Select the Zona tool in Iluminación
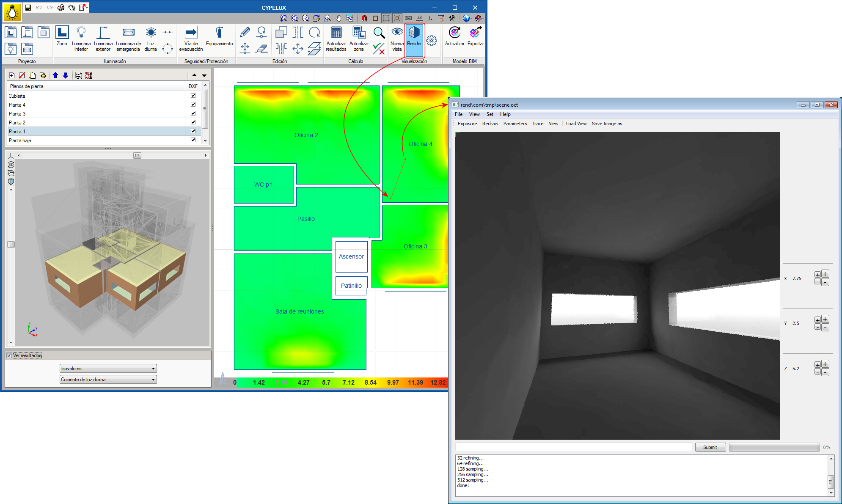Screen dimensions: 842x504 click(62, 36)
